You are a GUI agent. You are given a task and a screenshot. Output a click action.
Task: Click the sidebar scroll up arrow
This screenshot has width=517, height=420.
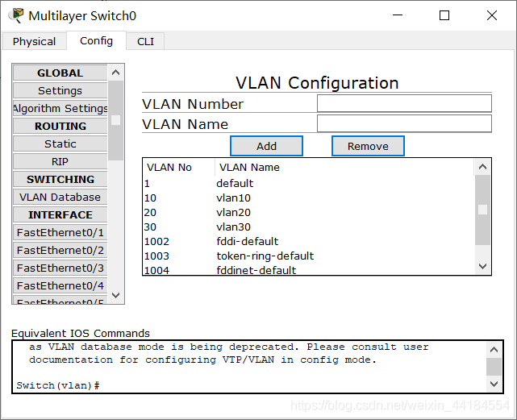pyautogui.click(x=115, y=73)
